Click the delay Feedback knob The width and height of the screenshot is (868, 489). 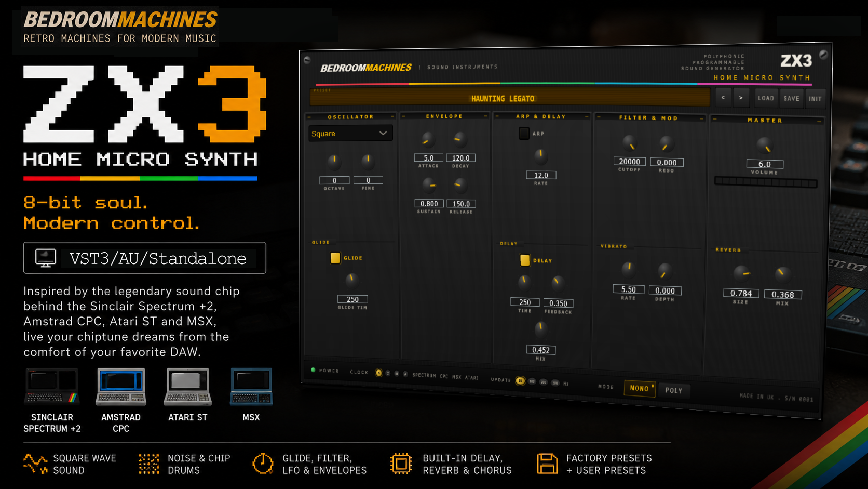click(558, 283)
